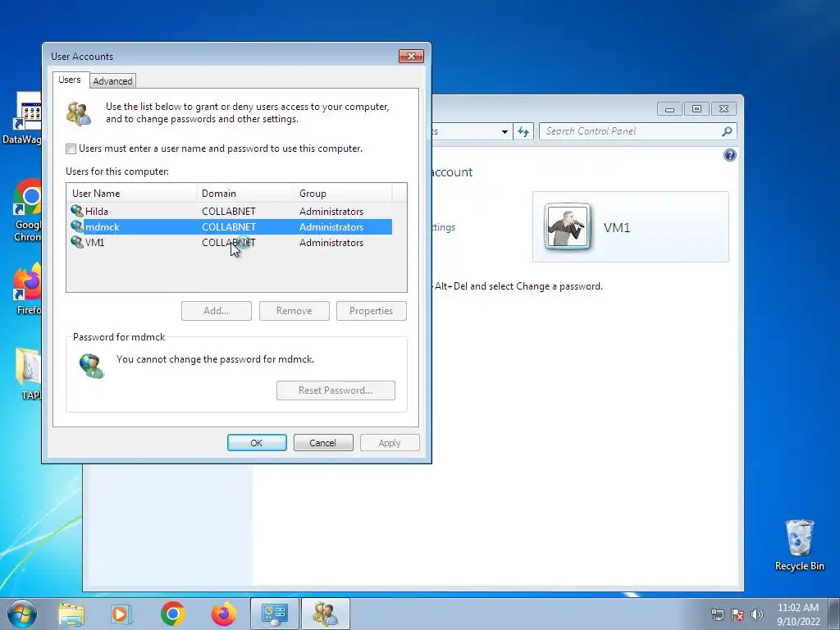This screenshot has height=630, width=840.
Task: Click the Add... button
Action: (217, 311)
